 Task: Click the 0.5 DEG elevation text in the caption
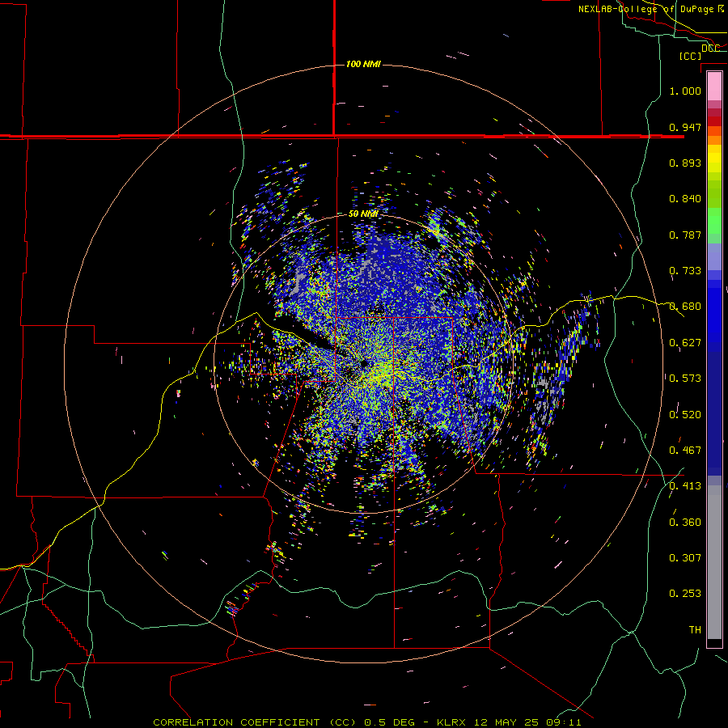coord(392,722)
